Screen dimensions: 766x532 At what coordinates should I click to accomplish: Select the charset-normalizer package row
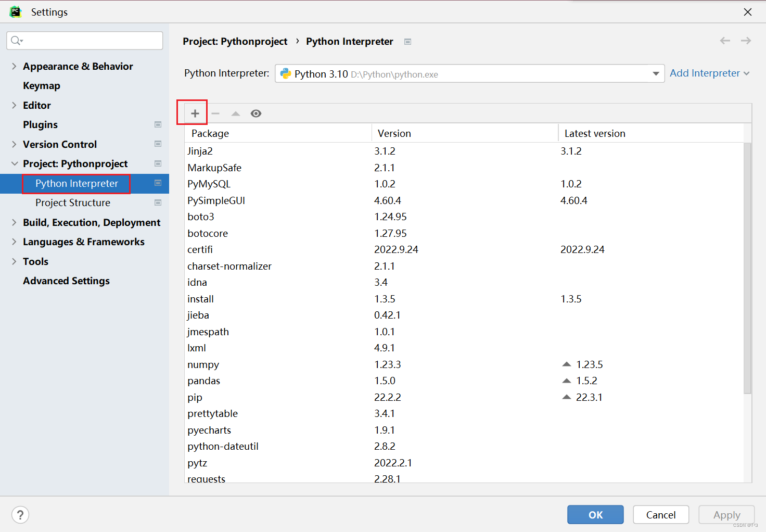pos(464,266)
